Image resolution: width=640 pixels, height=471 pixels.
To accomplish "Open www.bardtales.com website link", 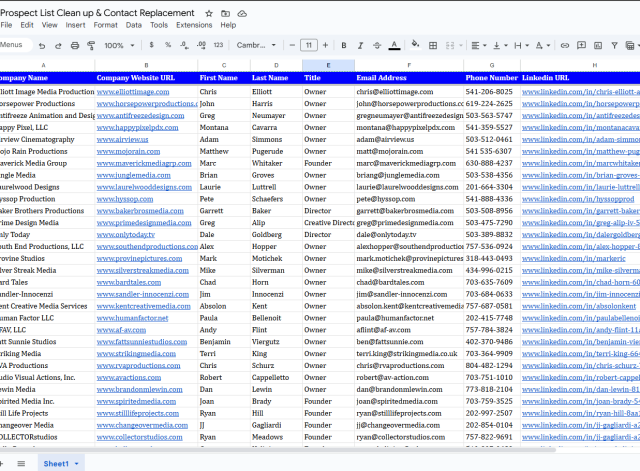I will point(129,283).
